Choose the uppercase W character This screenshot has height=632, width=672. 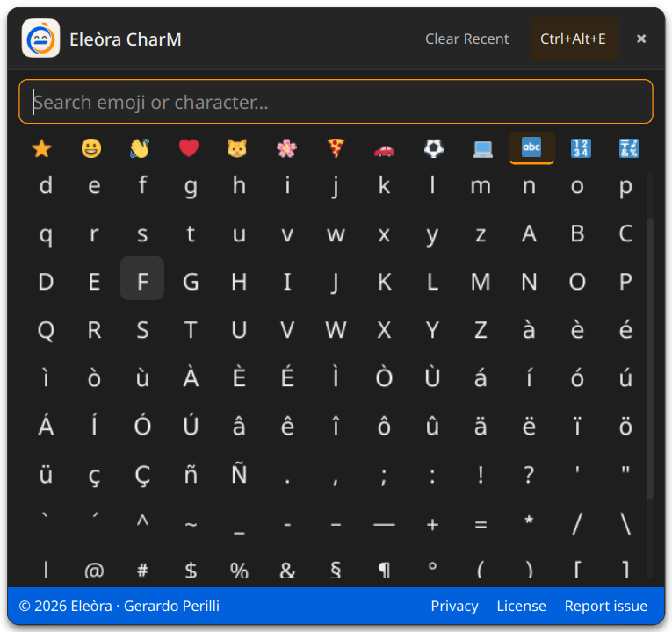[x=336, y=330]
